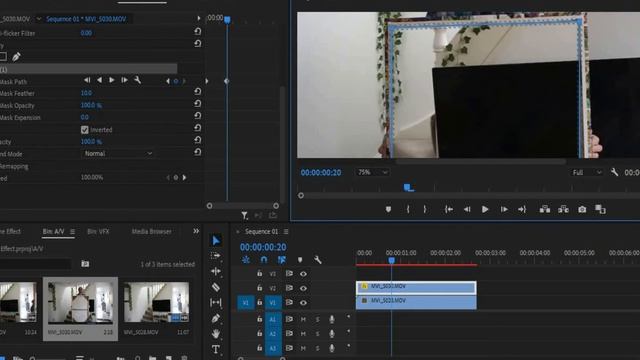This screenshot has width=640, height=360.
Task: Filter properties in Effect Controls
Action: 244,216
